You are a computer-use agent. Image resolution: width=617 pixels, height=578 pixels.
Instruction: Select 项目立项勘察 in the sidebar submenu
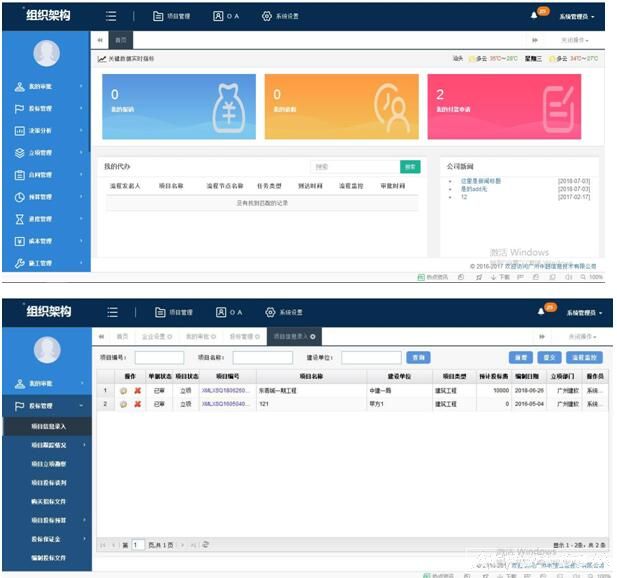48,464
